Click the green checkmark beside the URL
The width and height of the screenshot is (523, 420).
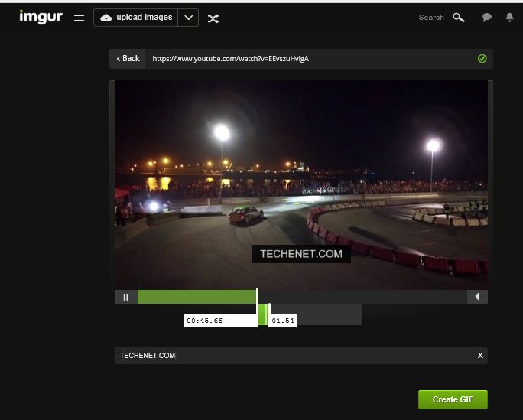[482, 58]
